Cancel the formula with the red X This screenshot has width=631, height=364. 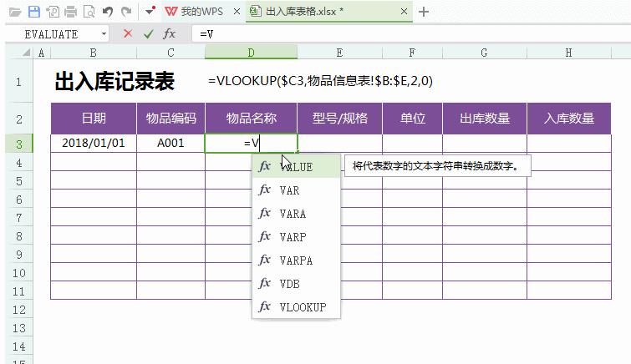pyautogui.click(x=128, y=33)
